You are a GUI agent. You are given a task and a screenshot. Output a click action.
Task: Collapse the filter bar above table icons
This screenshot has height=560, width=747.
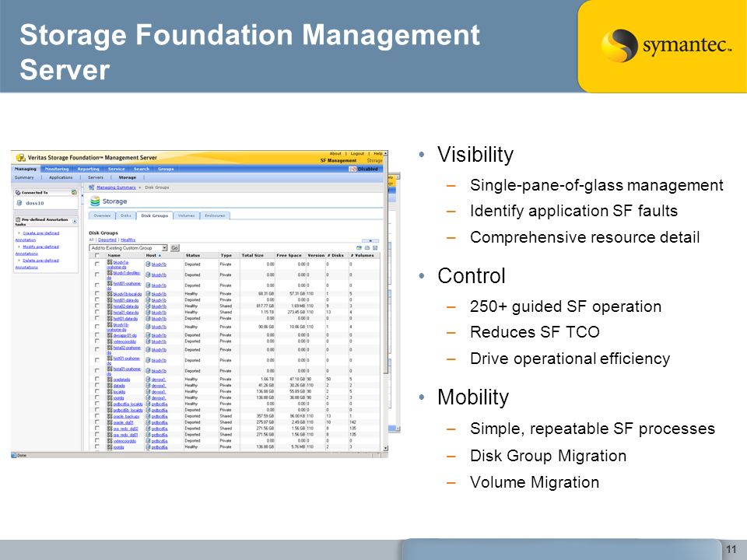370,241
